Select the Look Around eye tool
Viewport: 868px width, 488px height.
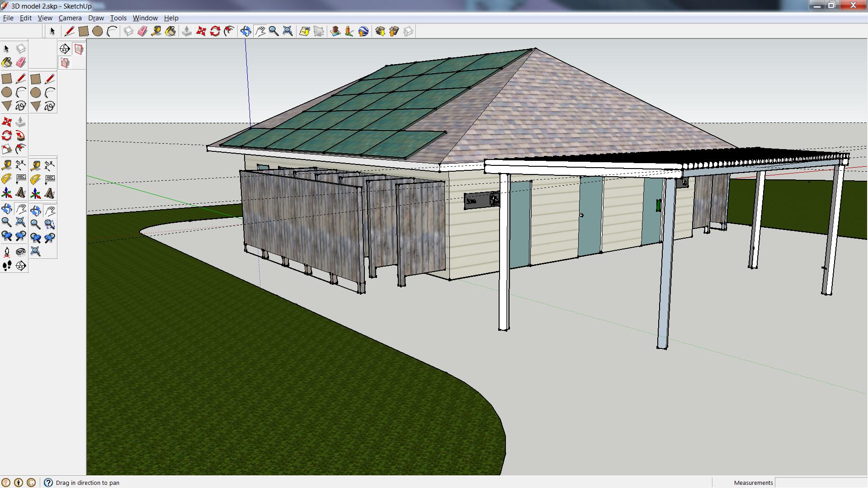(x=21, y=252)
